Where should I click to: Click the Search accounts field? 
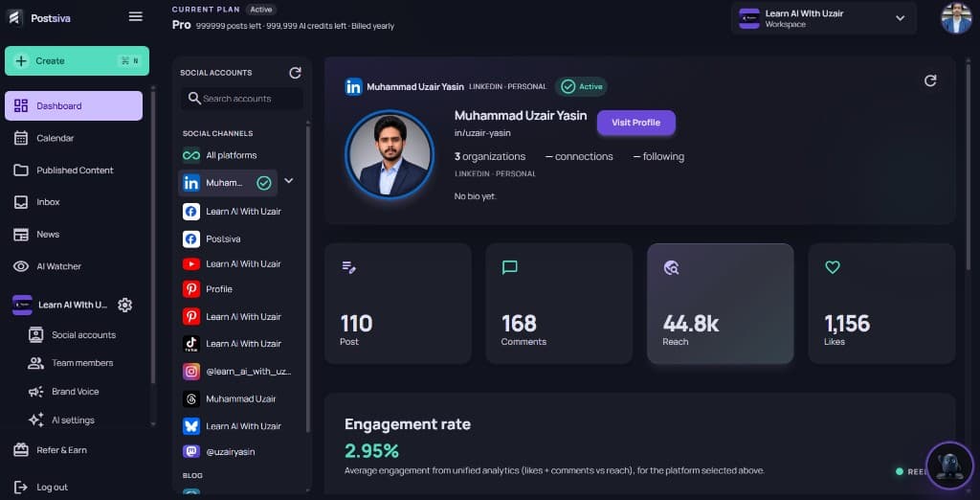click(x=242, y=99)
